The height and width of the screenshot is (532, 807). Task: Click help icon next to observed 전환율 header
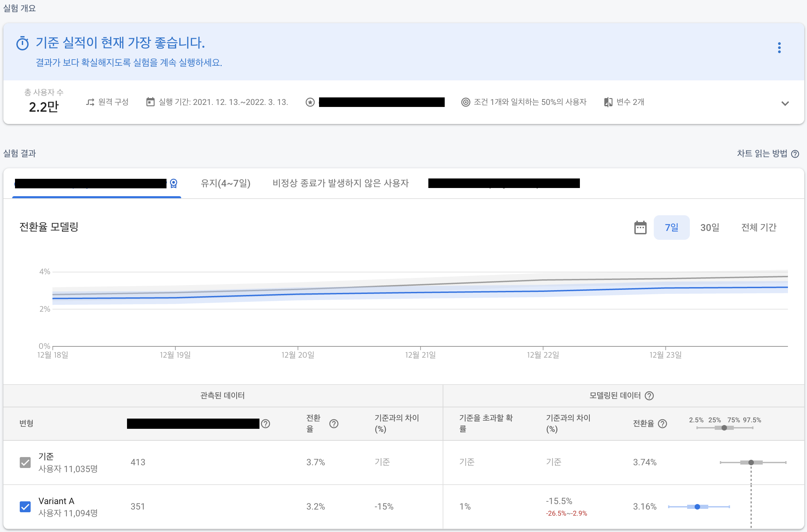334,424
